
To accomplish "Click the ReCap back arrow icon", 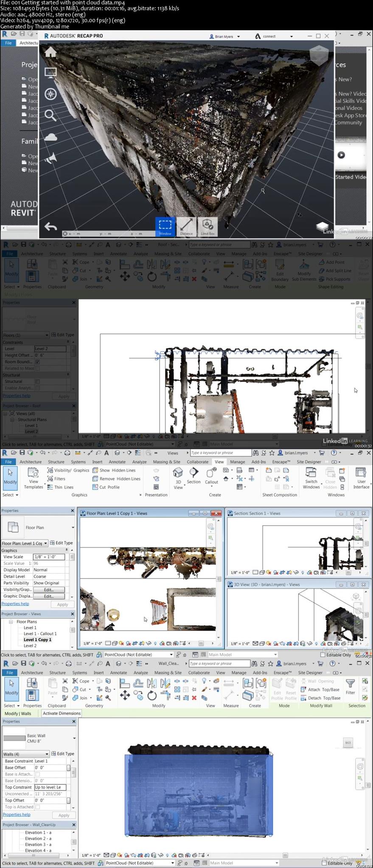I will [51, 227].
